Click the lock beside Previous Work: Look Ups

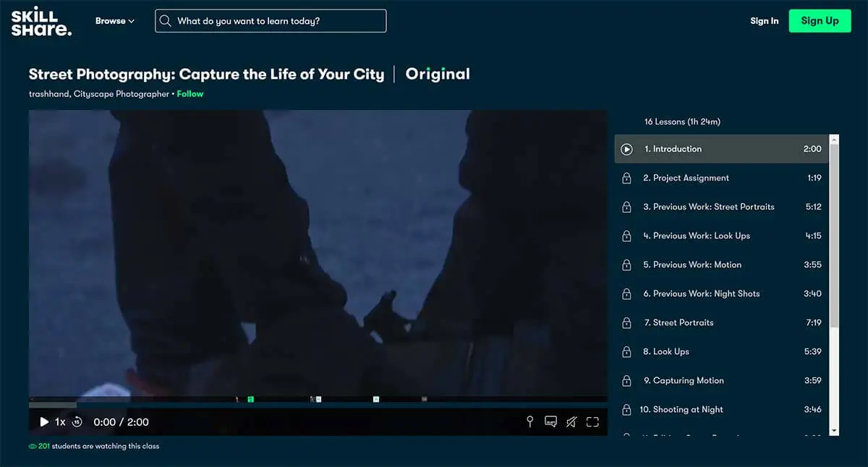coord(627,236)
